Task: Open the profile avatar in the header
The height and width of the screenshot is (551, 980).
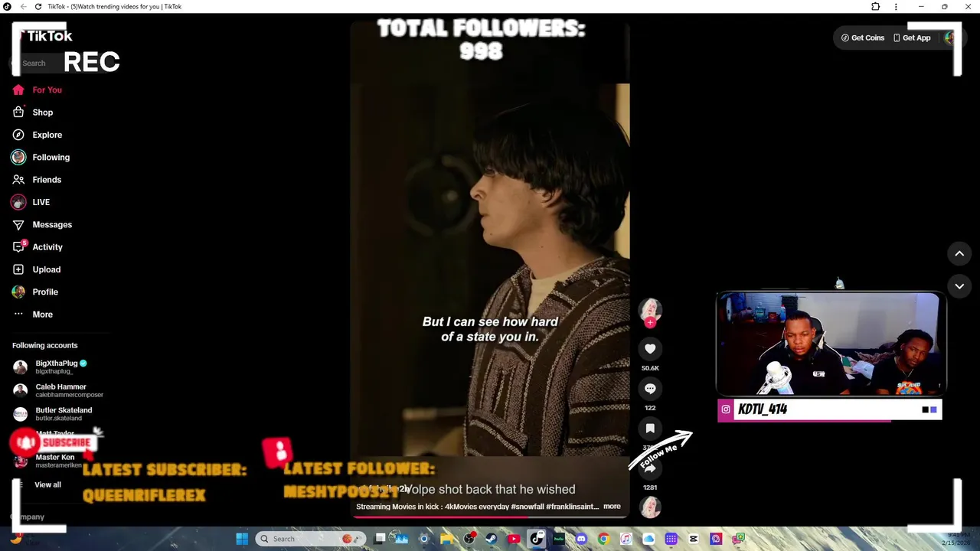Action: (949, 37)
